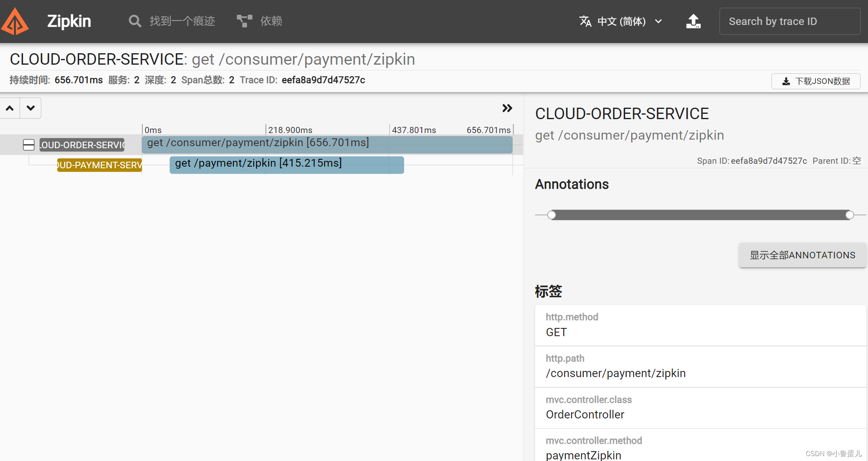Click the annotations timeline bar

pyautogui.click(x=701, y=215)
